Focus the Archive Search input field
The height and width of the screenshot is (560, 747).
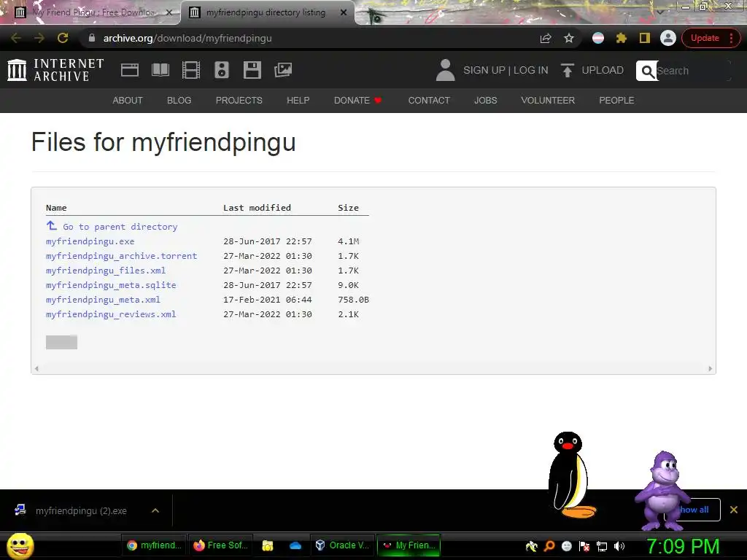(693, 71)
